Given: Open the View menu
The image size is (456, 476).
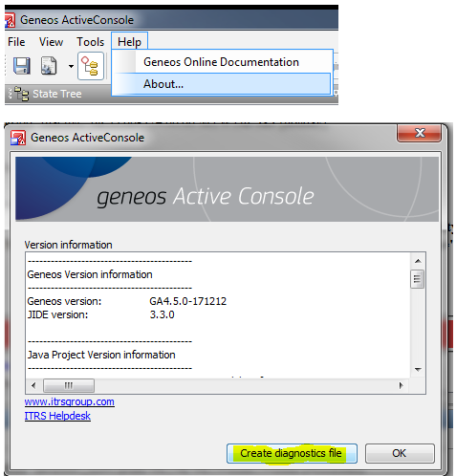Looking at the screenshot, I should tap(51, 42).
